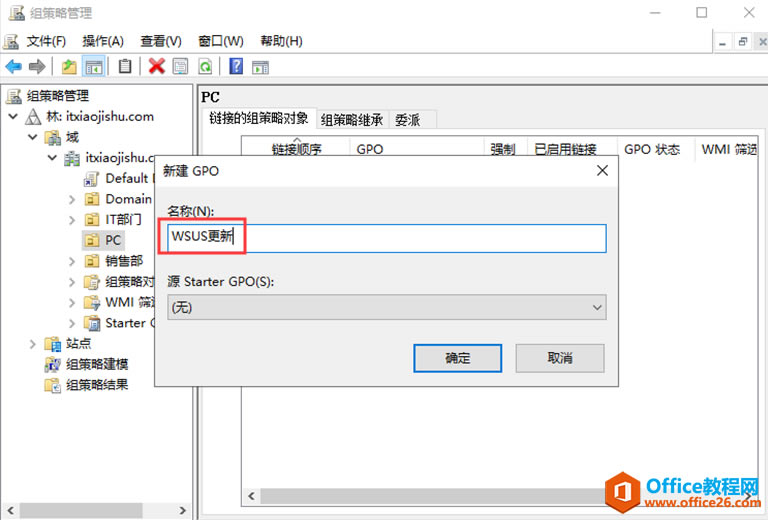Click the green Refresh toolbar icon
768x520 pixels.
(x=205, y=66)
